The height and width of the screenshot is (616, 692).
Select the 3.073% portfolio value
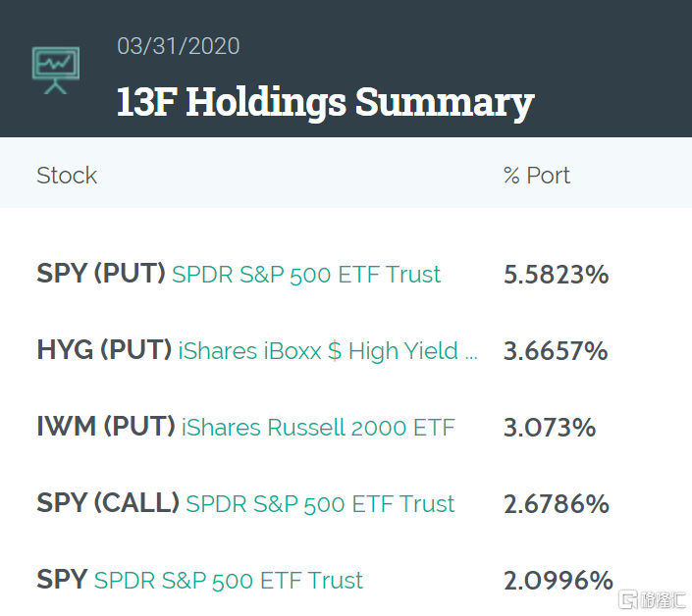tap(549, 428)
